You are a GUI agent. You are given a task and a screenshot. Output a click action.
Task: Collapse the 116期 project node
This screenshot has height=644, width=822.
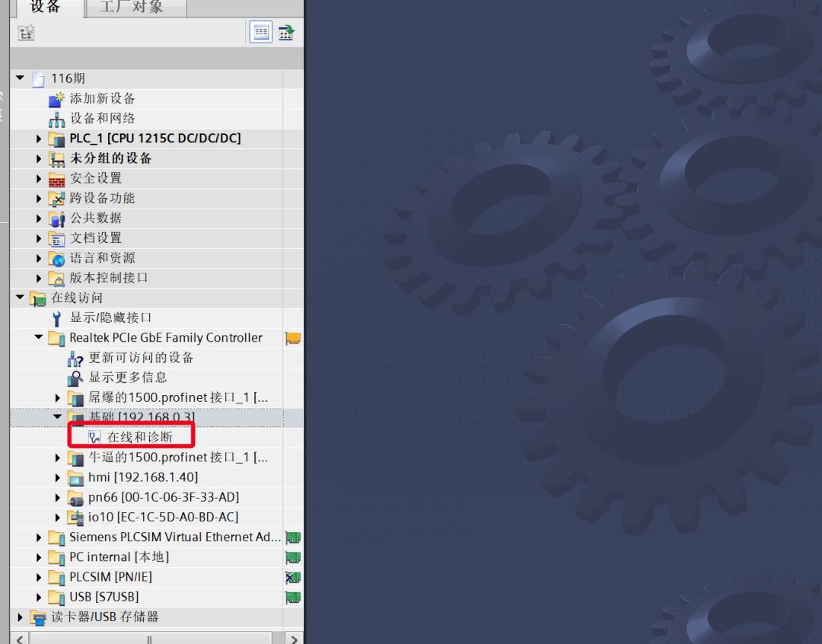(x=20, y=78)
